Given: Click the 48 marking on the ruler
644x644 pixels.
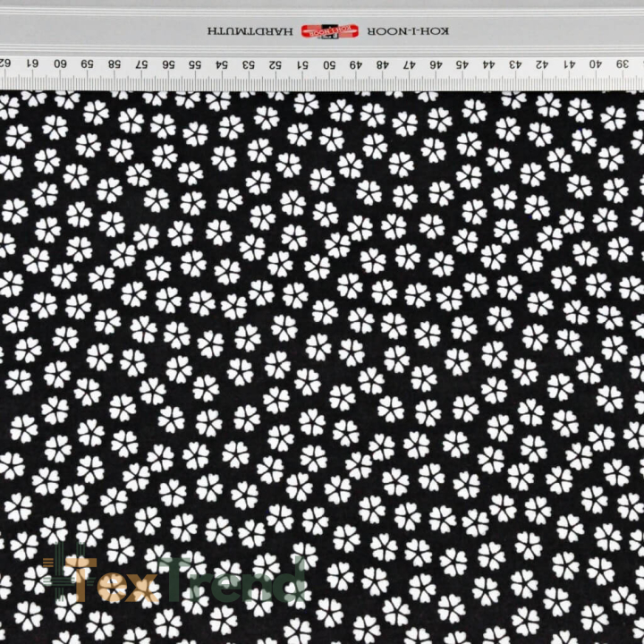Looking at the screenshot, I should pos(383,65).
